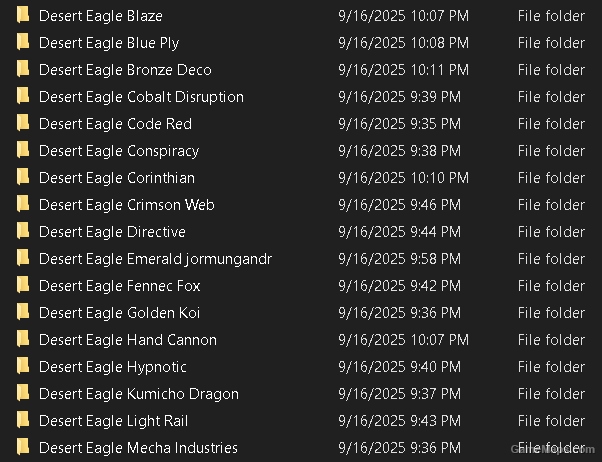Select the Desert Eagle Emerald jormungandr entry
Viewport: 602px width, 462px height.
(x=155, y=259)
